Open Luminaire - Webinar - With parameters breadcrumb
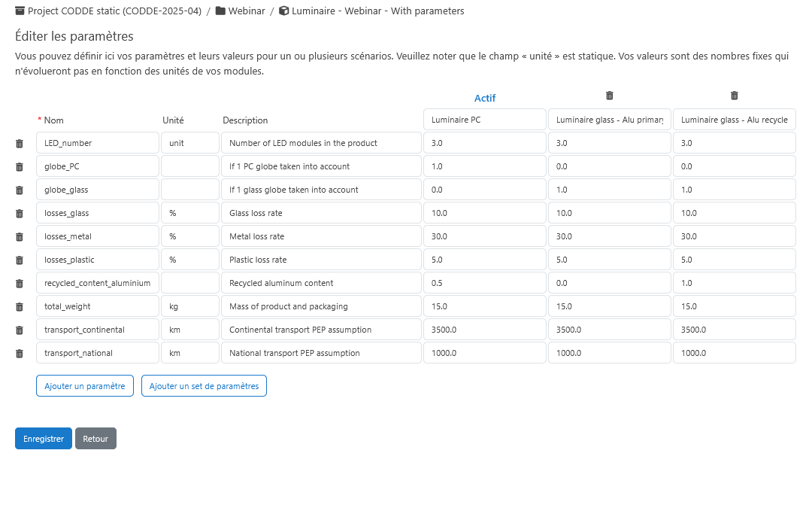This screenshot has width=812, height=508. coord(378,11)
